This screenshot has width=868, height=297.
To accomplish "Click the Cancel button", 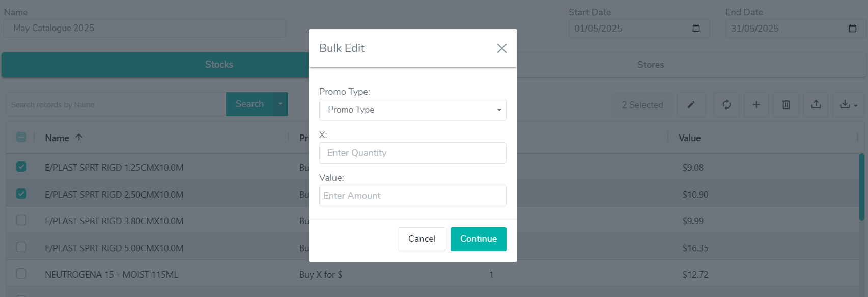I will coord(422,239).
